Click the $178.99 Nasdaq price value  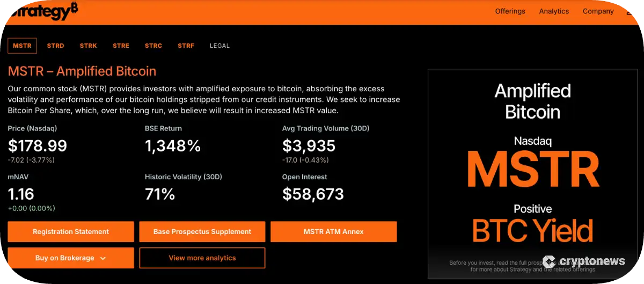[x=38, y=145]
